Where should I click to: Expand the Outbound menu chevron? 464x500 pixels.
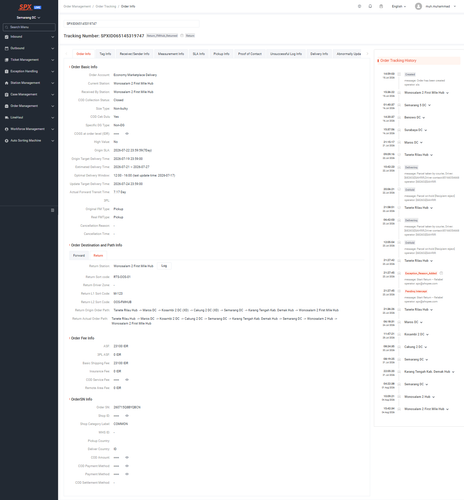tap(53, 48)
